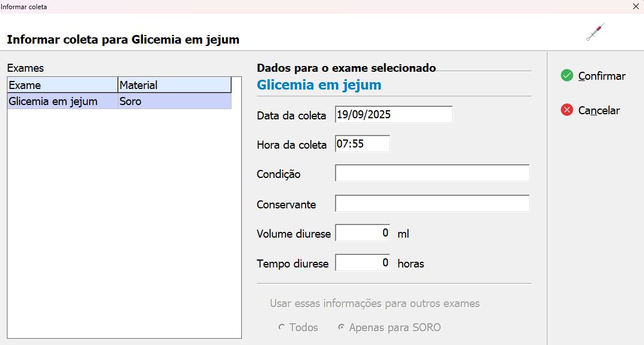Cancel the dialog via Cancelar label

[x=599, y=110]
